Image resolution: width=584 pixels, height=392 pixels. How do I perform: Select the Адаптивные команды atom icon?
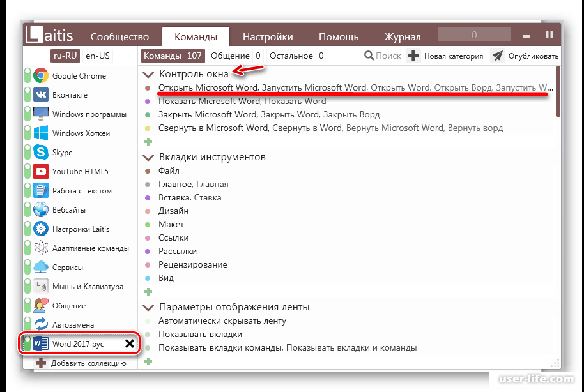pos(41,248)
